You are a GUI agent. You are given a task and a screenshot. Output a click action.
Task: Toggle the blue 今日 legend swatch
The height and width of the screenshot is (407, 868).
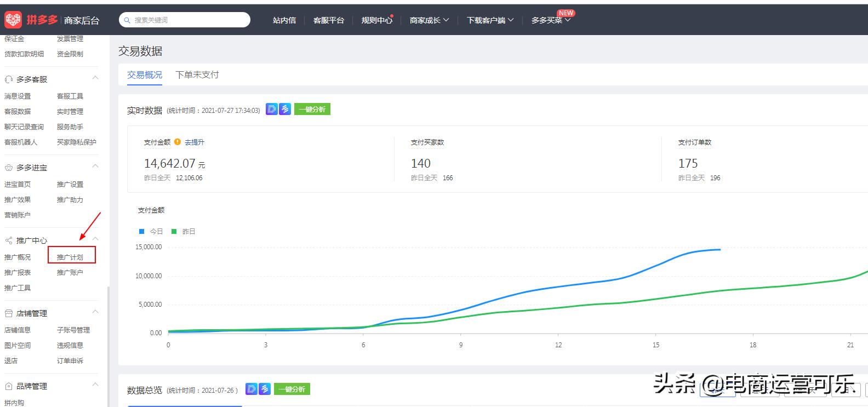(142, 232)
